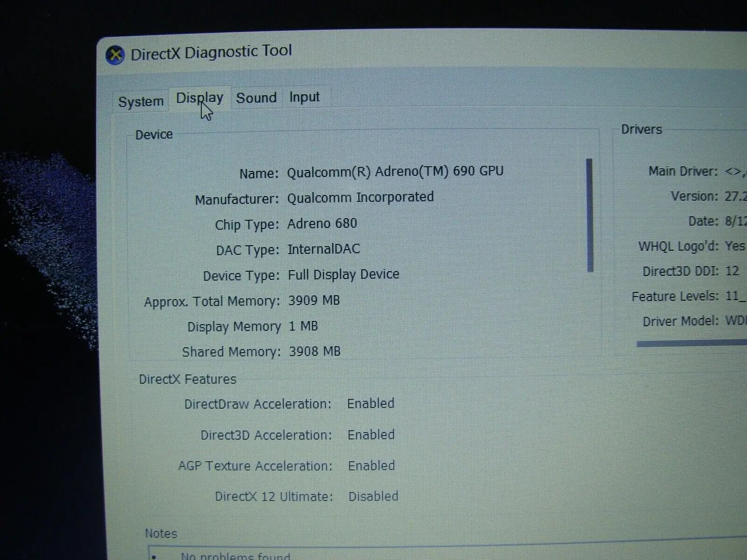This screenshot has width=747, height=560.
Task: Click the Driver Model label
Action: tap(681, 322)
